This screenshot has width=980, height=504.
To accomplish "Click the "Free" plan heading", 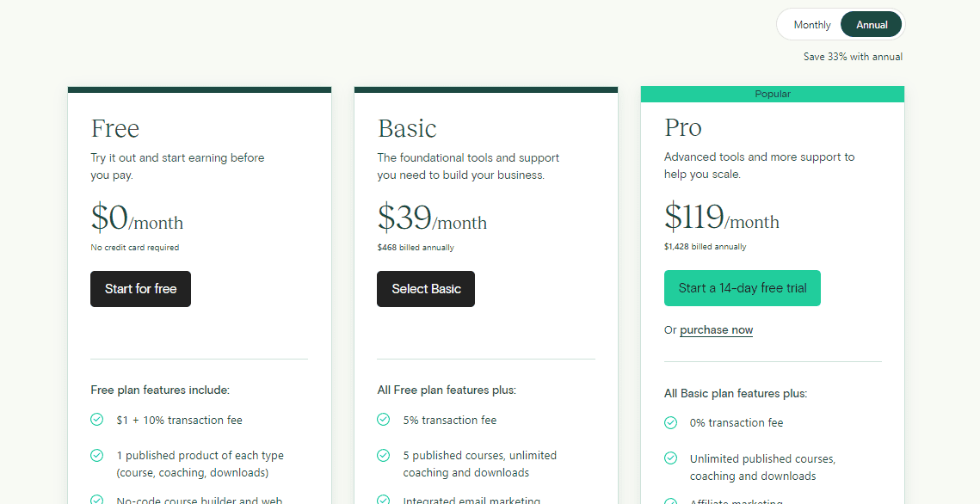I will tap(114, 128).
